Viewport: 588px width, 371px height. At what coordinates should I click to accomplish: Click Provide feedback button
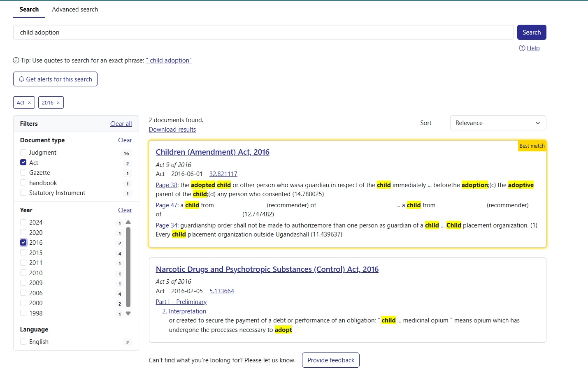(x=330, y=360)
